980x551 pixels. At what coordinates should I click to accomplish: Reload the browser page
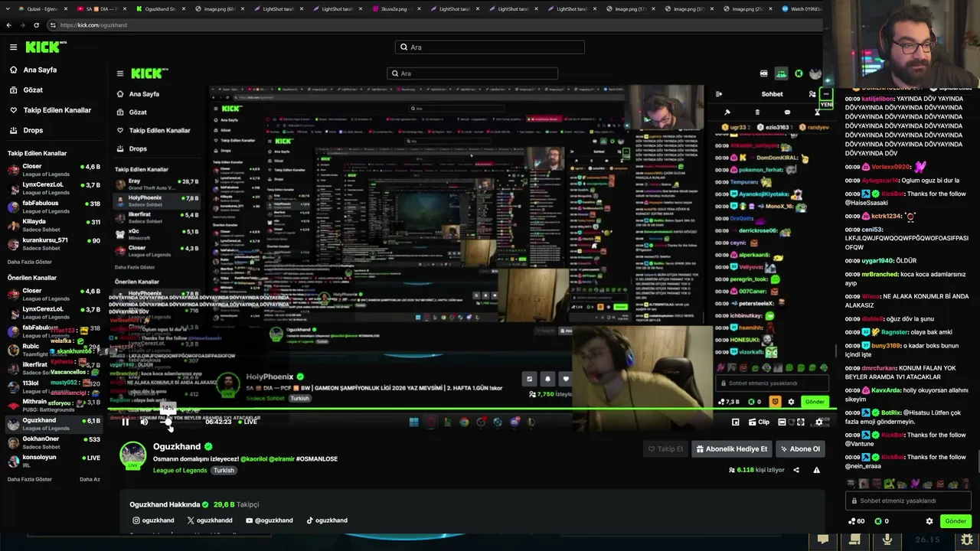[36, 25]
